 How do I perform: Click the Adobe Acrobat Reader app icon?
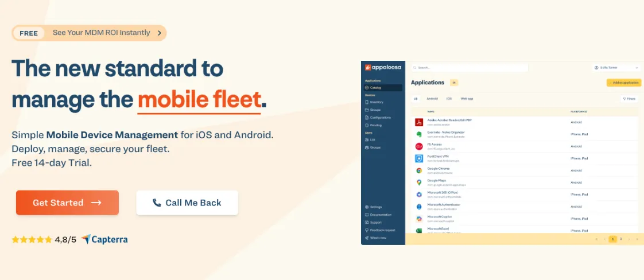point(419,122)
